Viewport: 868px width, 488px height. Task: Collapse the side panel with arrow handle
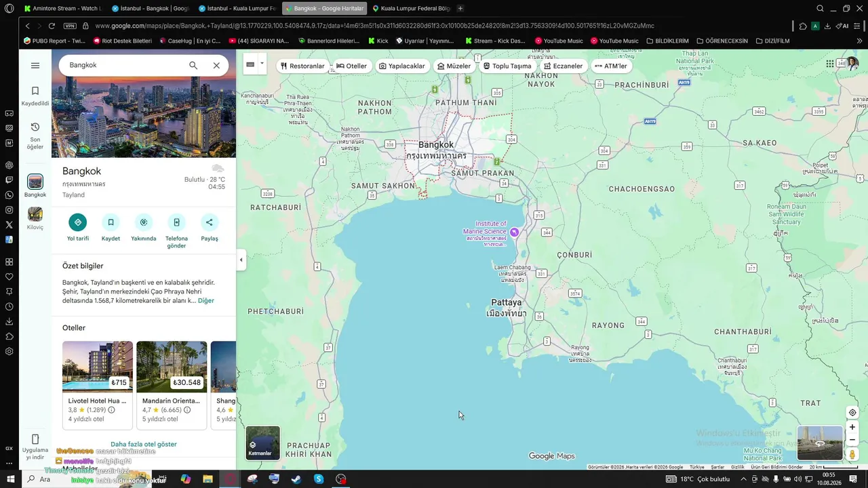click(241, 260)
